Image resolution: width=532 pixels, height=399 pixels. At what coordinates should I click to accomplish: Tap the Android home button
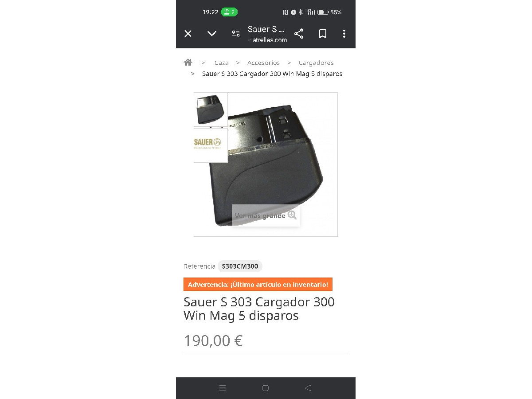(266, 388)
